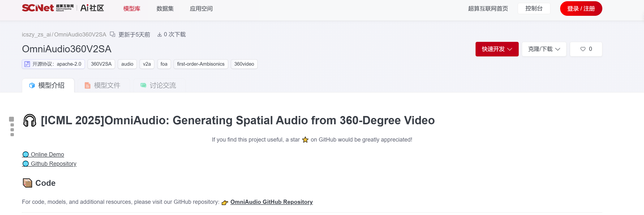Viewport: 644px width, 215px height.
Task: Click the download count icon
Action: pos(159,35)
